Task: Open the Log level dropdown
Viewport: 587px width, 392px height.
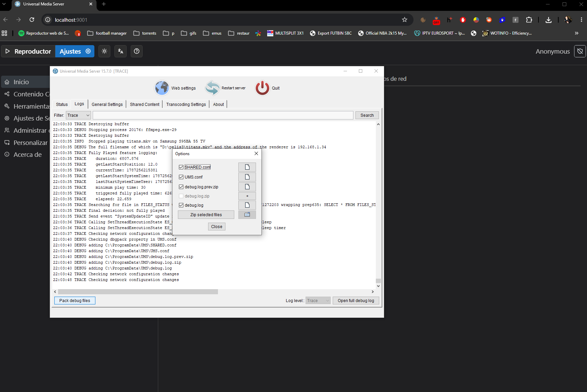Action: tap(318, 301)
